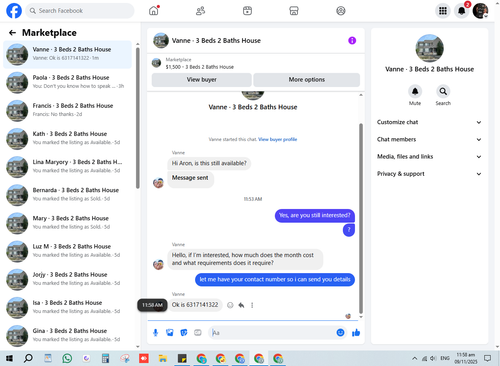Open the emoji picker in message box
Screen dimensions: 500x366
[340, 332]
